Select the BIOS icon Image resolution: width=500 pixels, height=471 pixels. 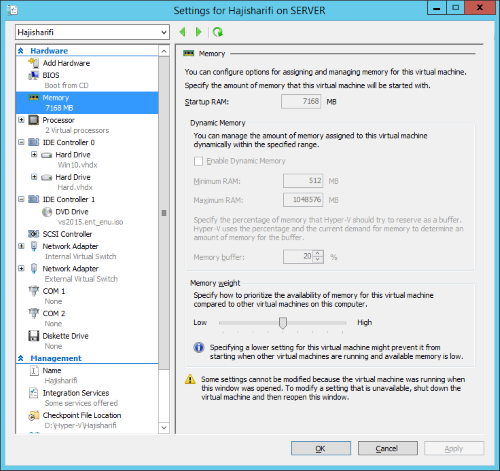point(34,75)
